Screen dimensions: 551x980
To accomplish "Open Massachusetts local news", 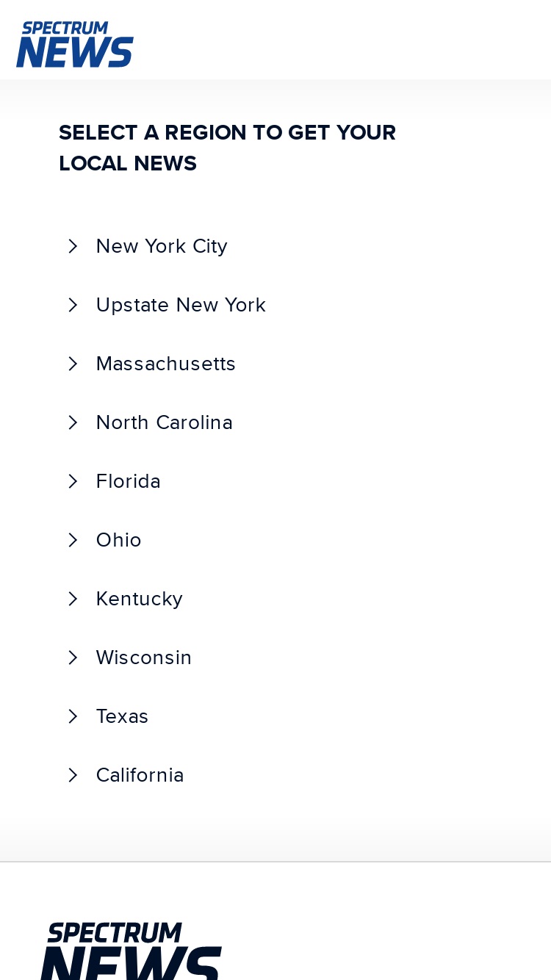I will (x=166, y=364).
